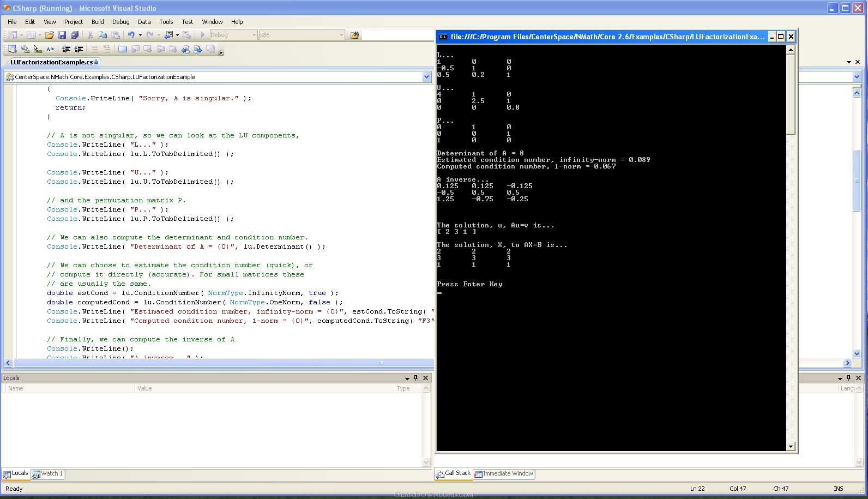Screen dimensions: 868x499
Task: Toggle auto-hide pin on Call Stack panel
Action: pos(848,377)
